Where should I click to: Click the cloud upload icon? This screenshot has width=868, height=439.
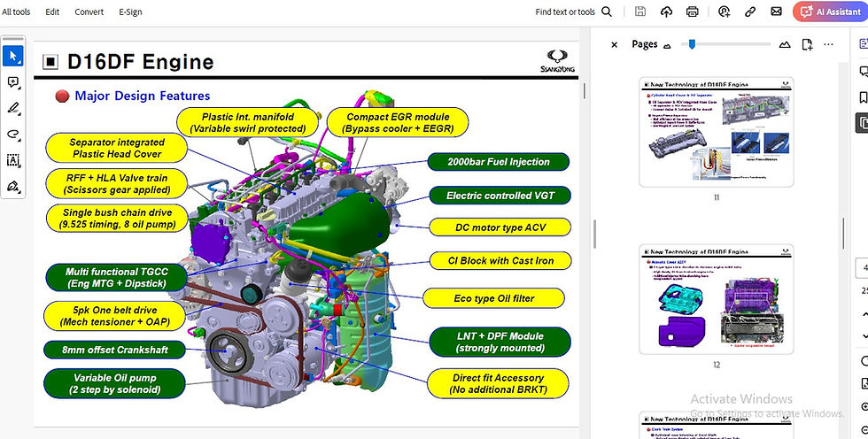point(666,12)
